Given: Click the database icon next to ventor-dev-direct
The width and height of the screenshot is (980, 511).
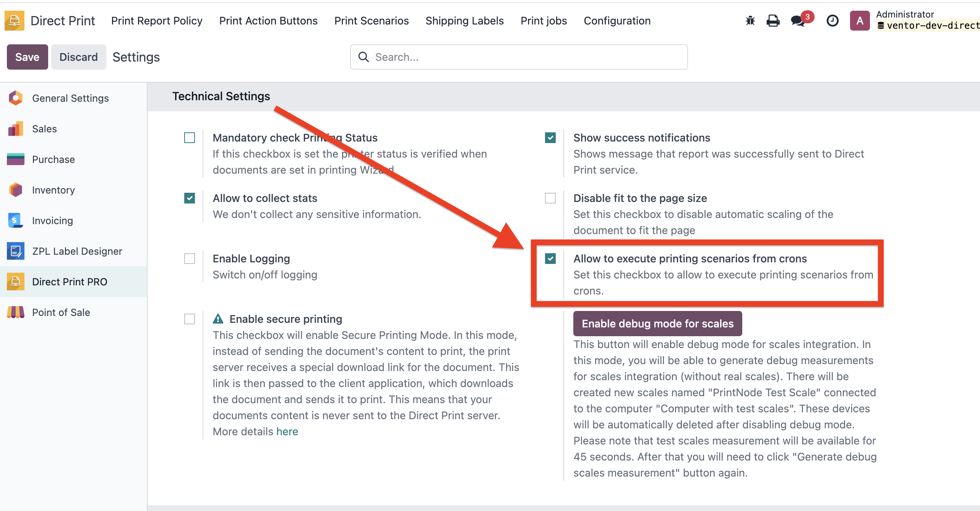Looking at the screenshot, I should coord(881,26).
